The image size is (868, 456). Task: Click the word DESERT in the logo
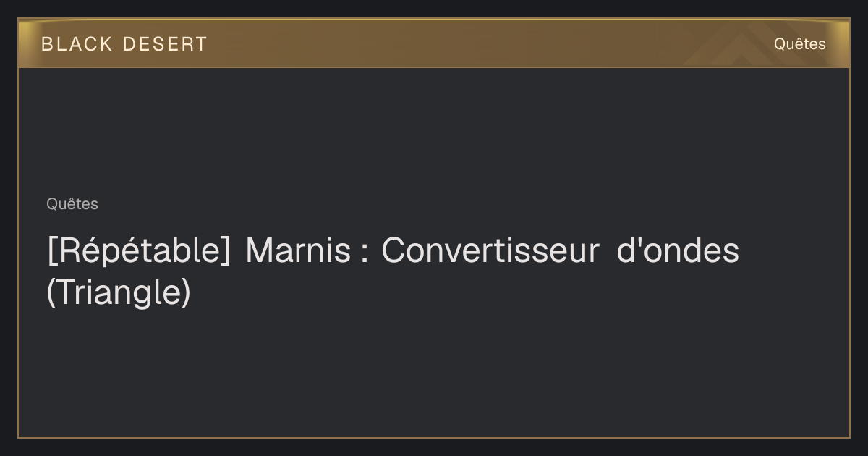[165, 44]
